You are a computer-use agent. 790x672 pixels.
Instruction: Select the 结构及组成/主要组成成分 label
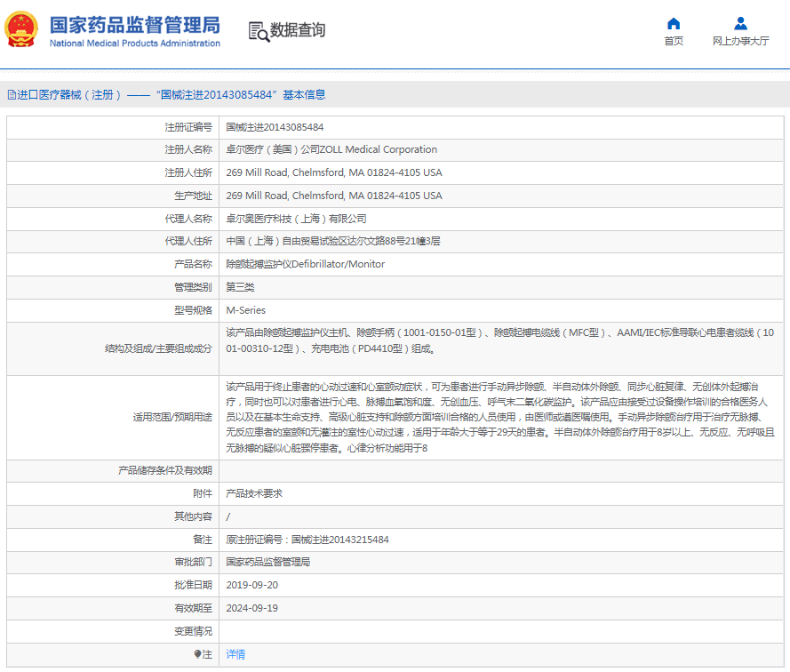[159, 348]
